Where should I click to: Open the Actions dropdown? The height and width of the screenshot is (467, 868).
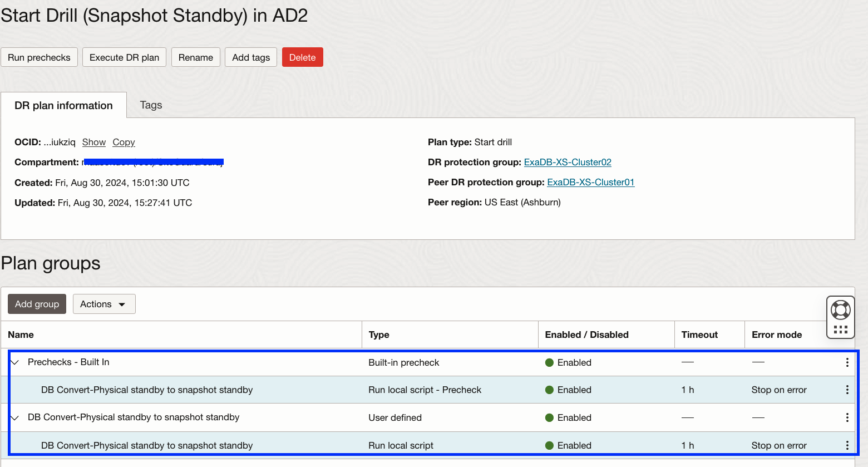click(104, 304)
